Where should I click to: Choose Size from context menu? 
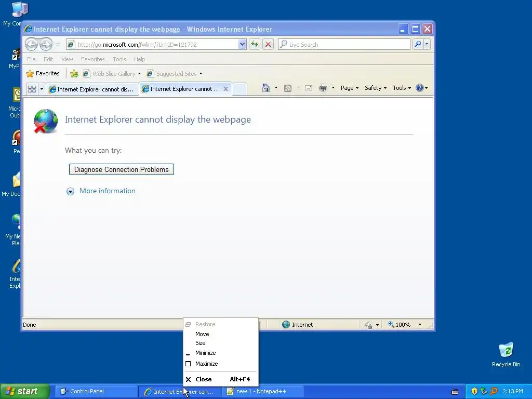(x=220, y=343)
